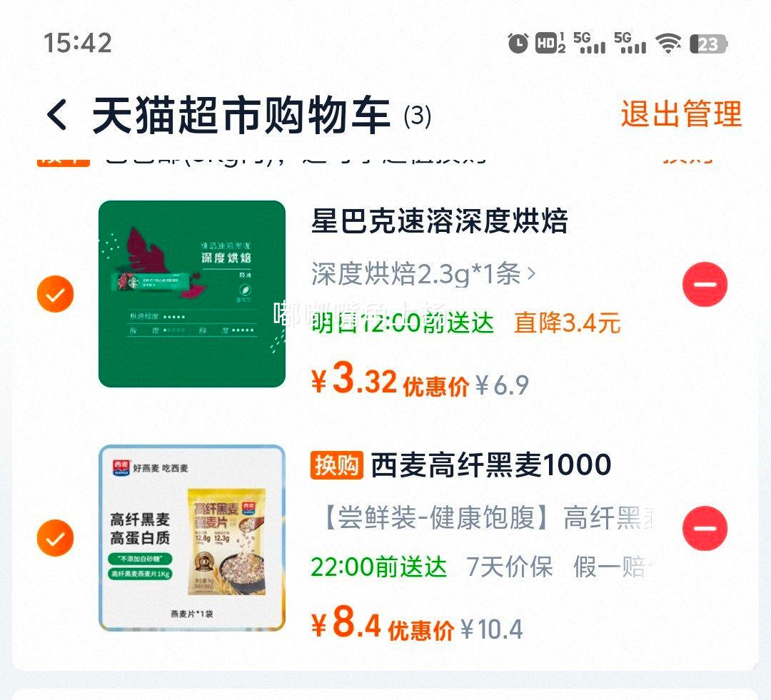Tap 退出管理 to exit manage mode
The height and width of the screenshot is (700, 771).
(x=681, y=114)
